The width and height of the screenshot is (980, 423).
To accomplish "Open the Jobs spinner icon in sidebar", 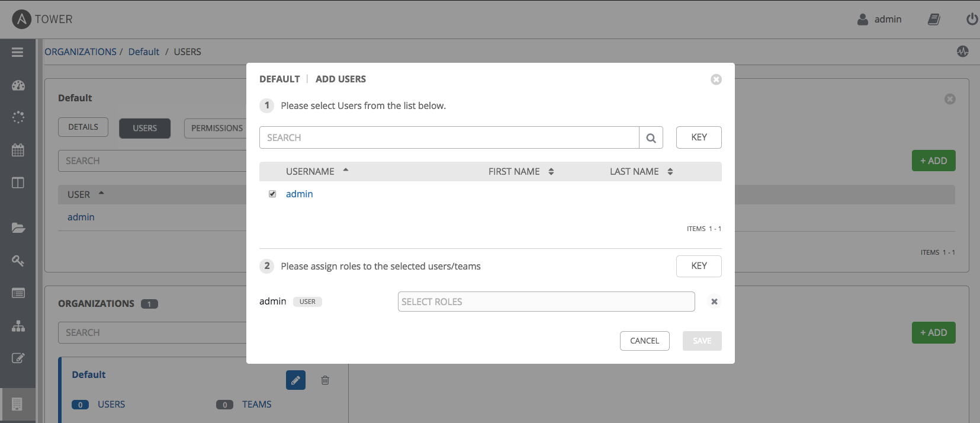I will (18, 117).
